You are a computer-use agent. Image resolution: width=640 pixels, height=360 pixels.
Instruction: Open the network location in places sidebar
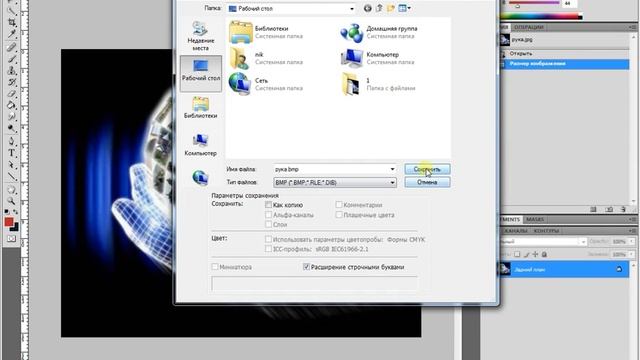click(x=200, y=178)
